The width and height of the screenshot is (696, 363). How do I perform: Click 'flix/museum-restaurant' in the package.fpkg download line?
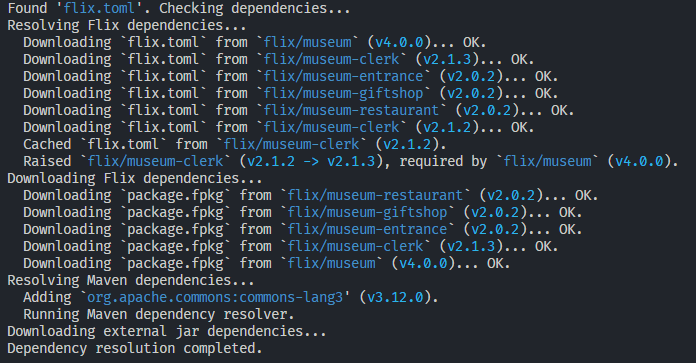pyautogui.click(x=376, y=195)
